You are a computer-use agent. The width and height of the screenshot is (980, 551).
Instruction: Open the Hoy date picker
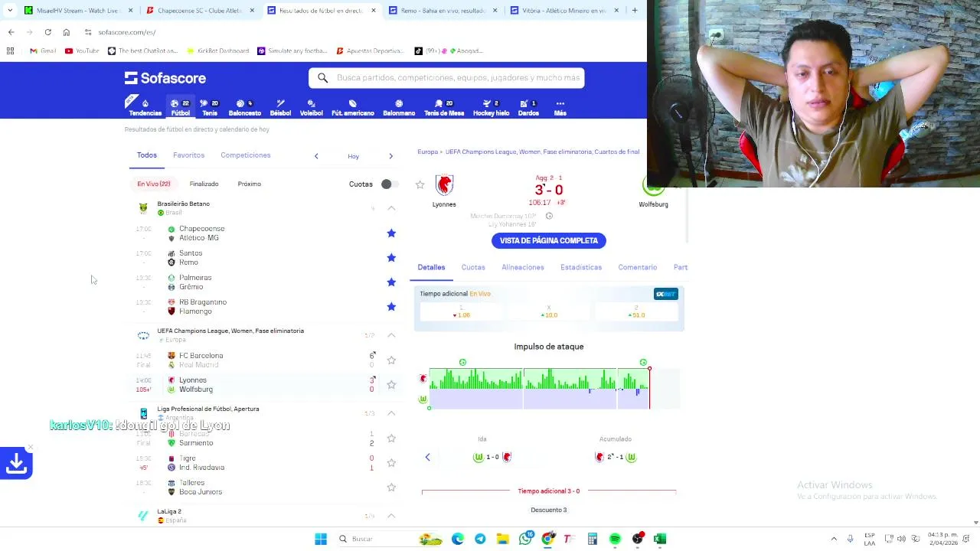(353, 156)
